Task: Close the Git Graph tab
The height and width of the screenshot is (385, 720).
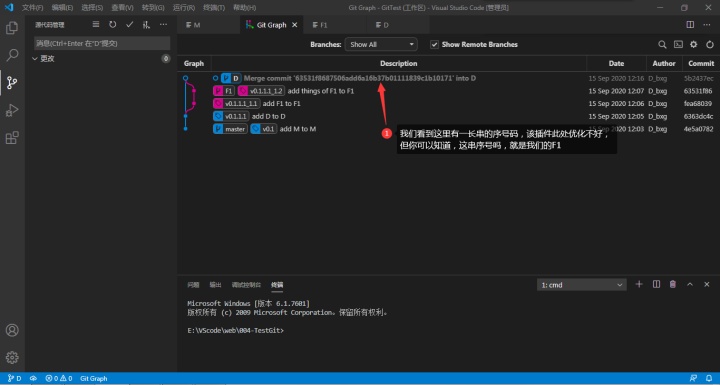Action: click(x=295, y=25)
